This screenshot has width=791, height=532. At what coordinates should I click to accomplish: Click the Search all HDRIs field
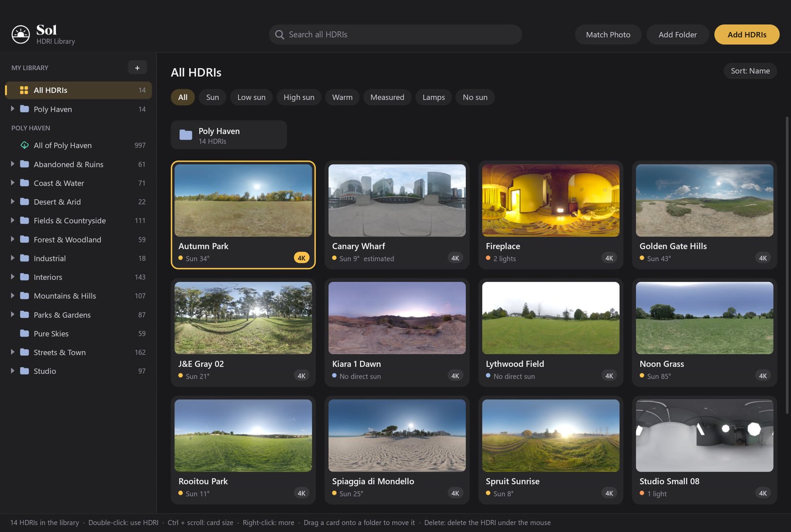point(395,35)
